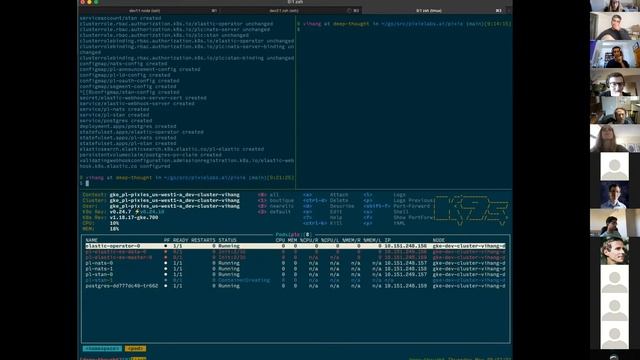Click the CPU column header
The width and height of the screenshot is (640, 360).
[x=280, y=240]
